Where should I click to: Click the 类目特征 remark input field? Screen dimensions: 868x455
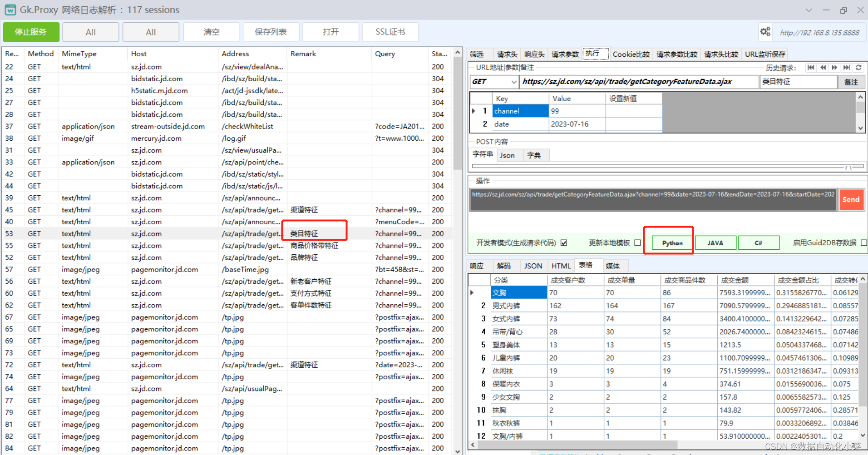[x=798, y=82]
